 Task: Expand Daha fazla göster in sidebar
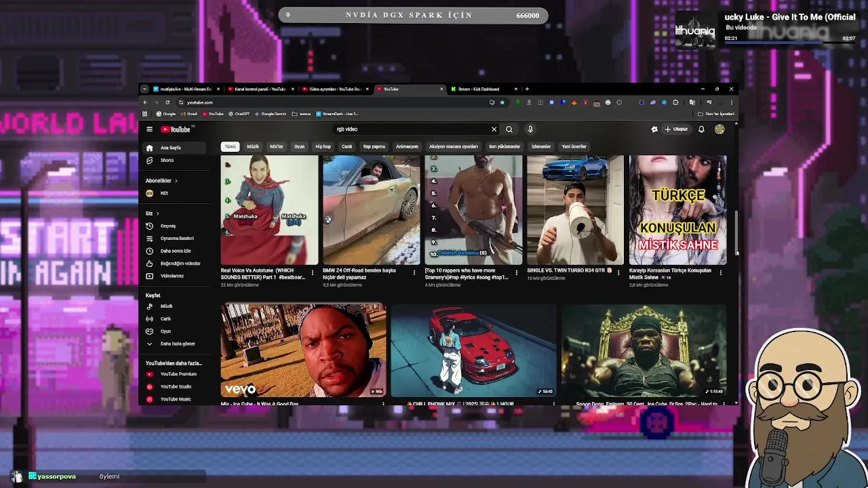(173, 344)
